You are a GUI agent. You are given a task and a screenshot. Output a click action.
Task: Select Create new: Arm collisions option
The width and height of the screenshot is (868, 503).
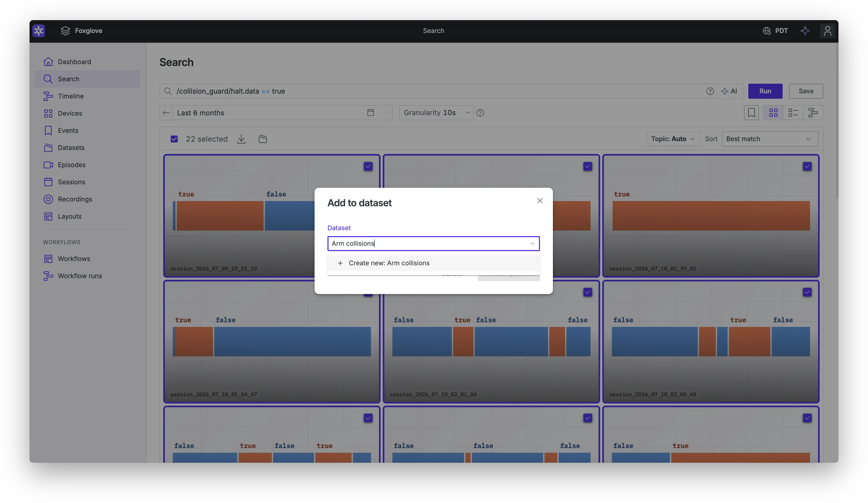(433, 263)
